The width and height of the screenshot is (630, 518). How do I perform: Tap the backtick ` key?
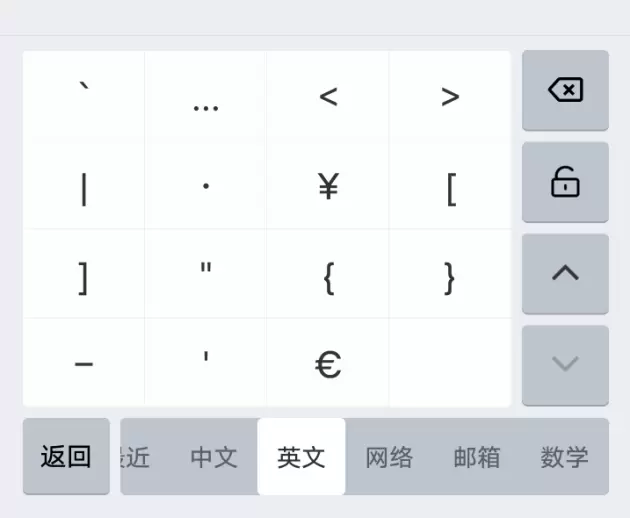[84, 96]
